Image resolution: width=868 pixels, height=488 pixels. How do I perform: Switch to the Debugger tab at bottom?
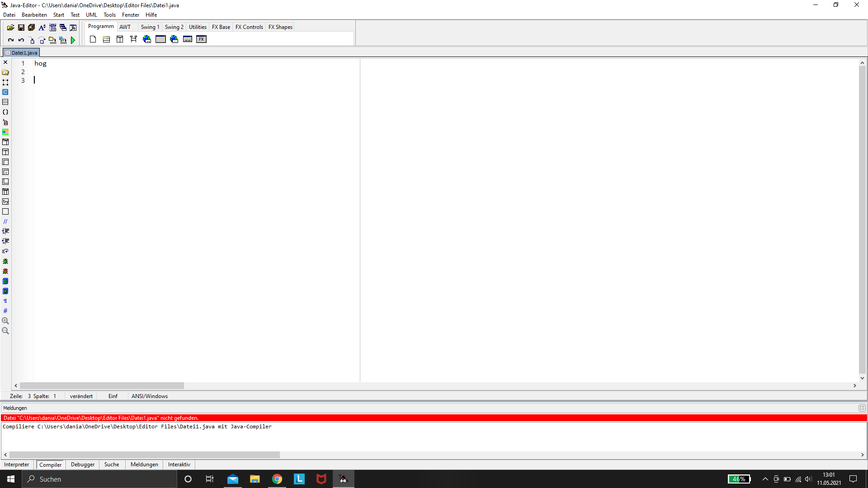tap(83, 465)
